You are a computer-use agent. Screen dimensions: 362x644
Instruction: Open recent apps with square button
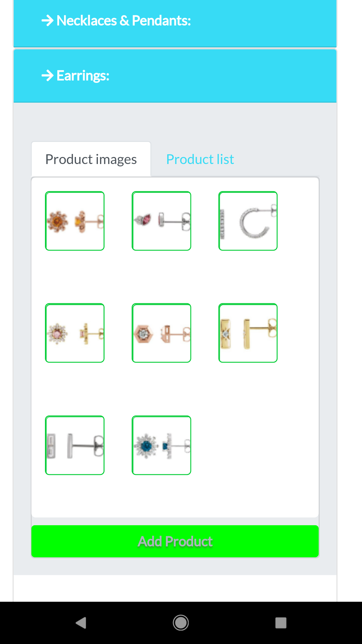point(281,623)
